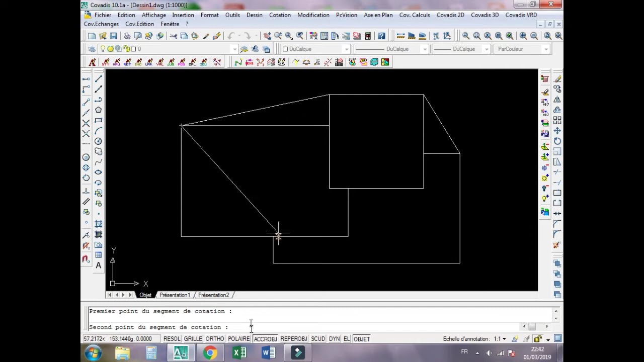Select the Ellipse draw tool
Screen dimensions: 644x362
tap(98, 172)
